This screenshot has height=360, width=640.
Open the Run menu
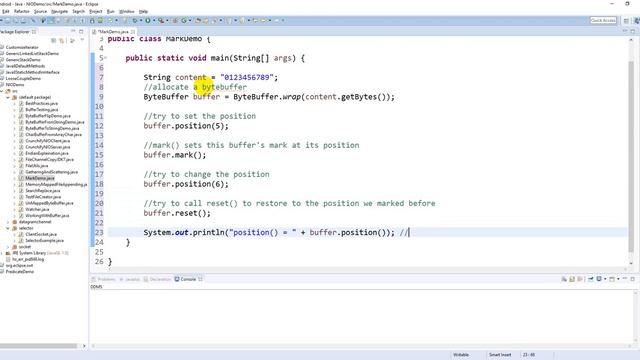point(111,11)
